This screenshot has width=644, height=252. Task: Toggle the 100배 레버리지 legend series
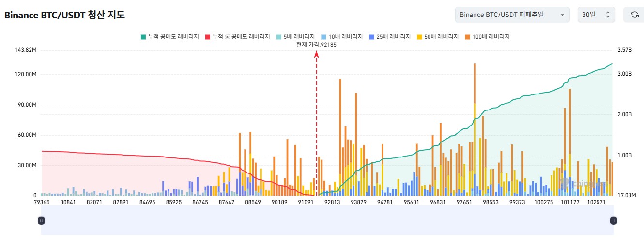(487, 36)
